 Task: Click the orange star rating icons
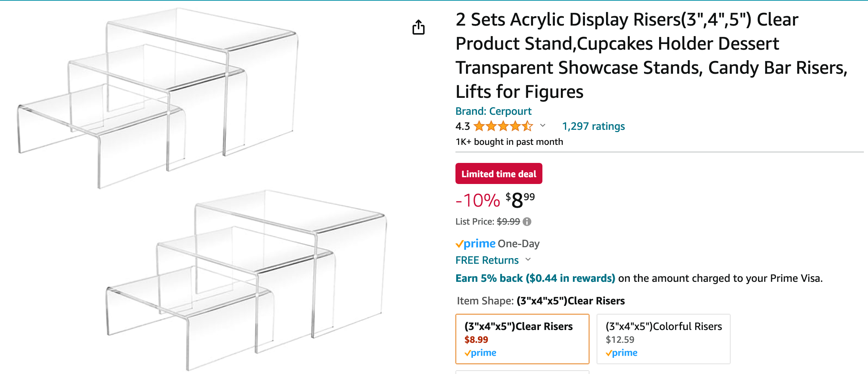point(503,126)
